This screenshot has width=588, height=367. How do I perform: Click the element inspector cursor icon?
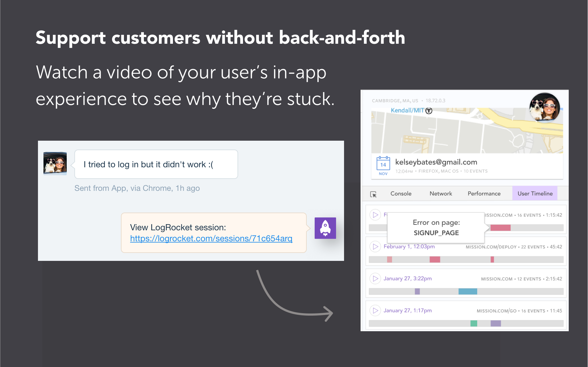click(x=373, y=194)
